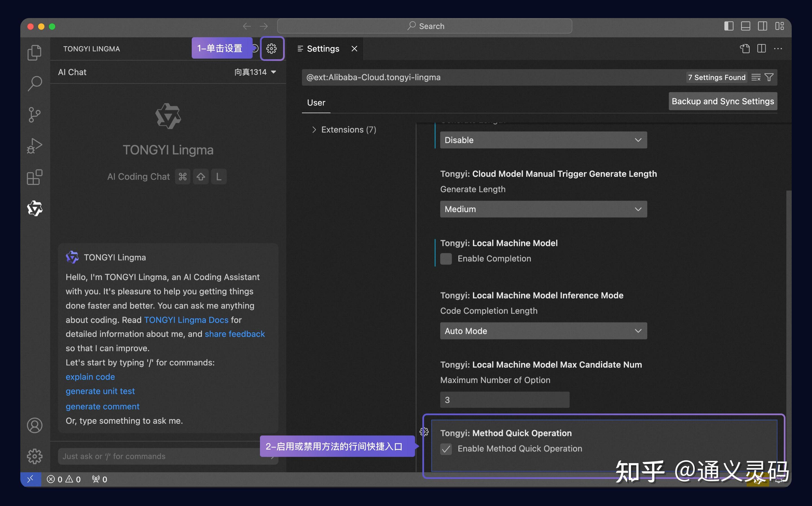Click the generate comment link
Screen dimensions: 812x506
pyautogui.click(x=102, y=407)
